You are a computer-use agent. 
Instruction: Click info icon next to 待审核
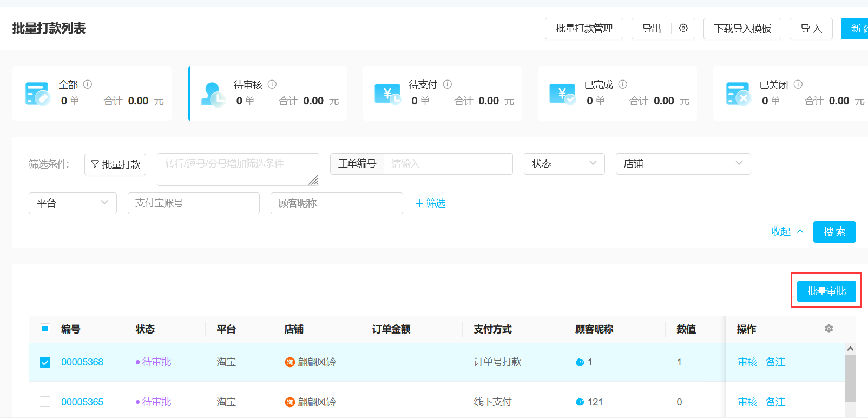click(272, 84)
